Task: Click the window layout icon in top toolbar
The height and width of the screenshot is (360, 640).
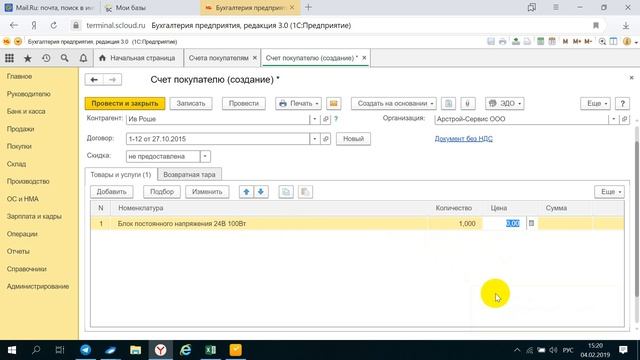Action: [613, 42]
